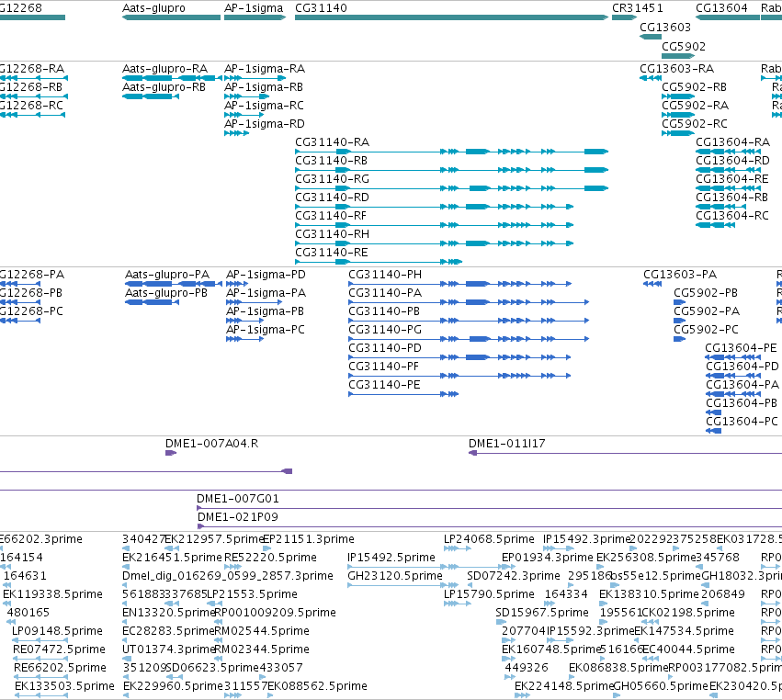Select protein label CG5902-PB
The height and width of the screenshot is (700, 782).
pyautogui.click(x=706, y=293)
